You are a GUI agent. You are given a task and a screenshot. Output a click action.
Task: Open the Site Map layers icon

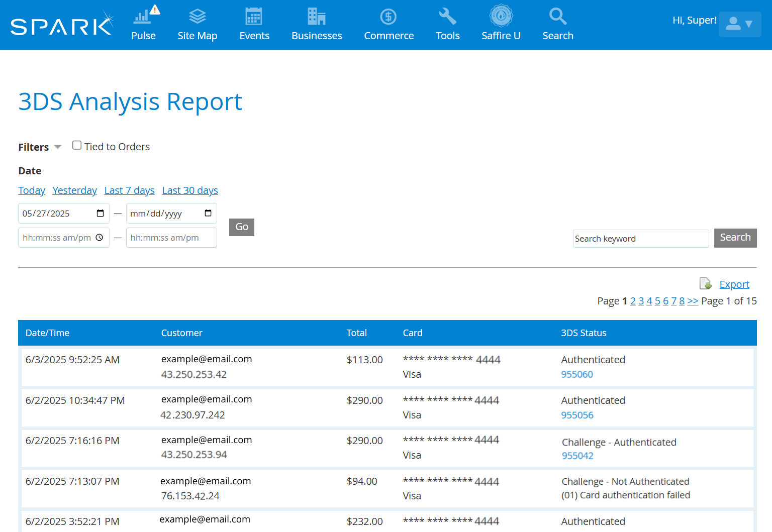pos(197,17)
